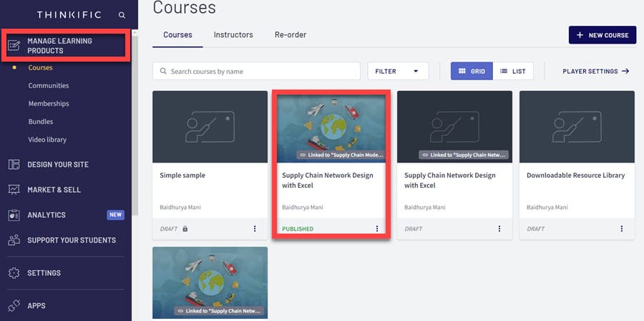This screenshot has width=644, height=321.
Task: Open the Settings gear menu
Action: point(44,273)
